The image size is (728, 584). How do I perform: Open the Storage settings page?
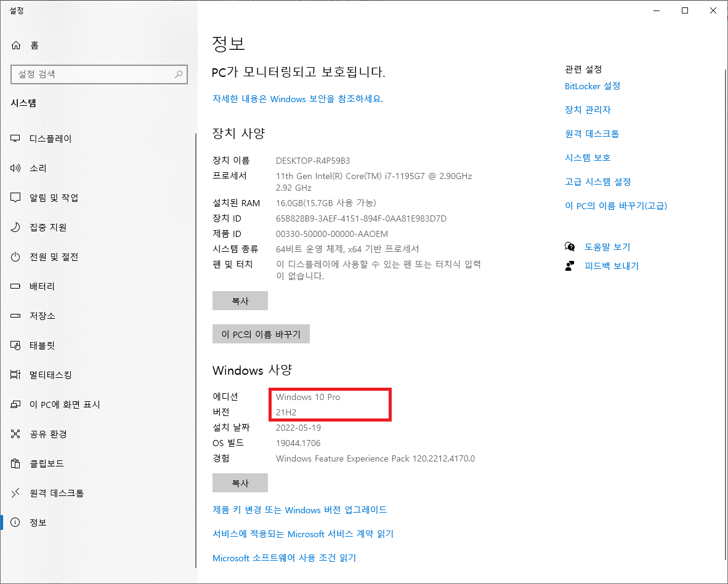click(x=42, y=316)
